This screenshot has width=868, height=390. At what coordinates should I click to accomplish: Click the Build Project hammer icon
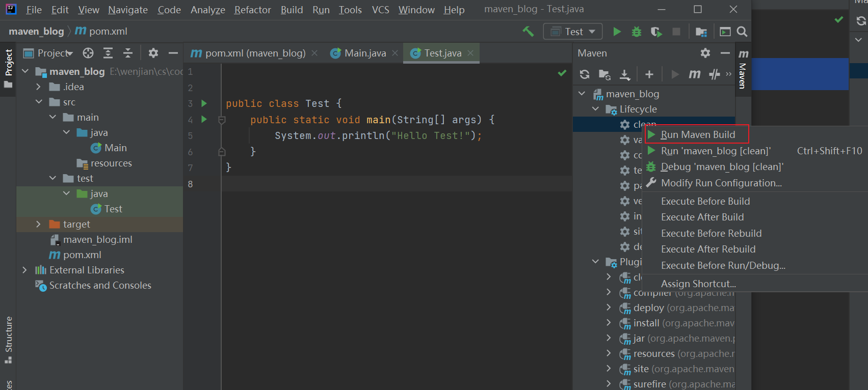(x=528, y=32)
